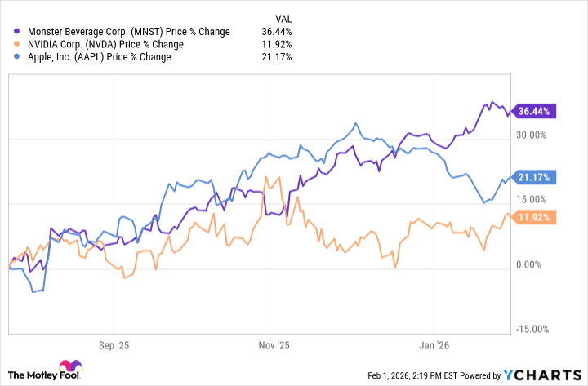Screen dimensions: 588x386
Task: Click the purple Monster Beverage legend dot
Action: coord(17,31)
